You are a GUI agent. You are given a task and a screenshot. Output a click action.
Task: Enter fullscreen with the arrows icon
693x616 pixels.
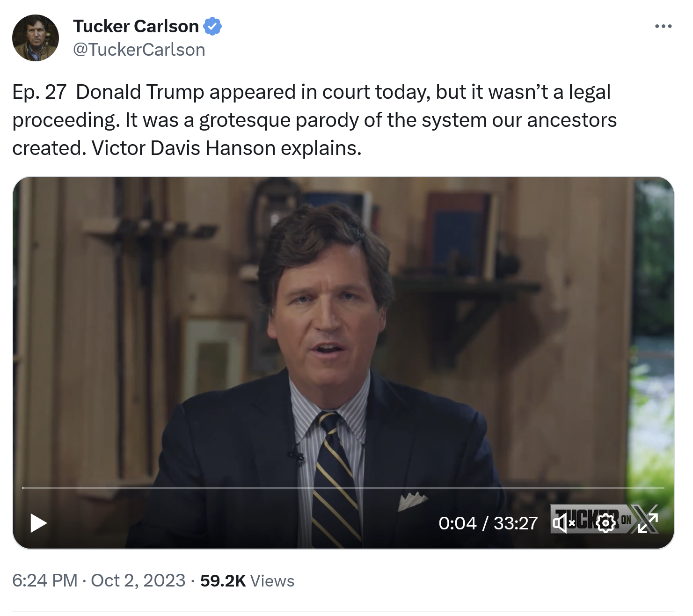coord(648,523)
